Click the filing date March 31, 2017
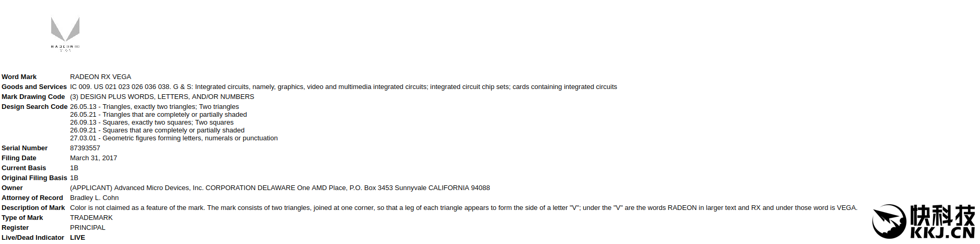Image resolution: width=980 pixels, height=244 pixels. [x=94, y=158]
